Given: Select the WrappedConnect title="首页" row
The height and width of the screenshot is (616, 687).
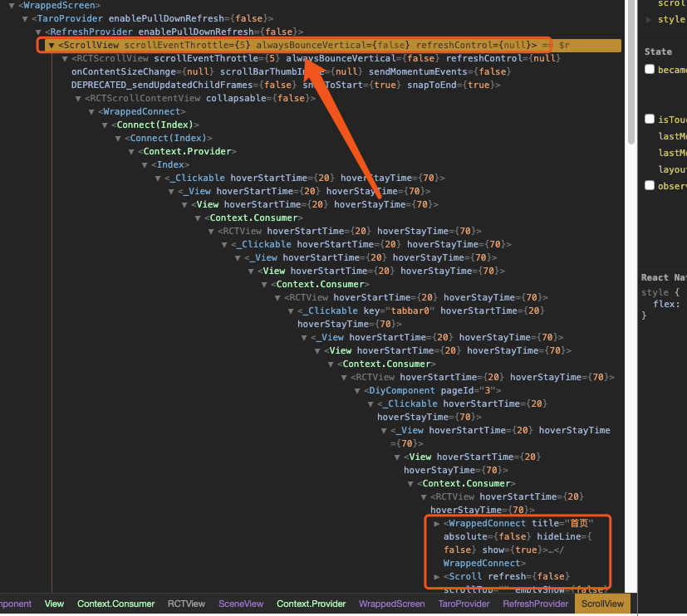Looking at the screenshot, I should [x=513, y=543].
